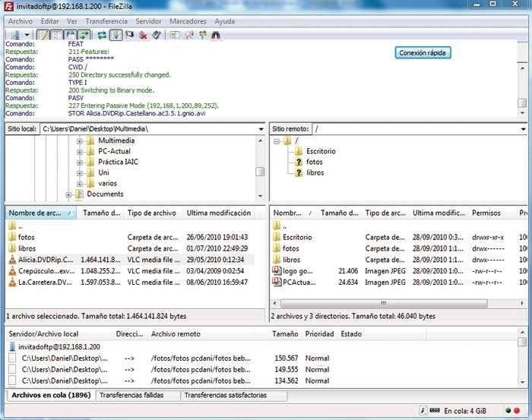
Task: Collapse the remote root / node
Action: (277, 141)
